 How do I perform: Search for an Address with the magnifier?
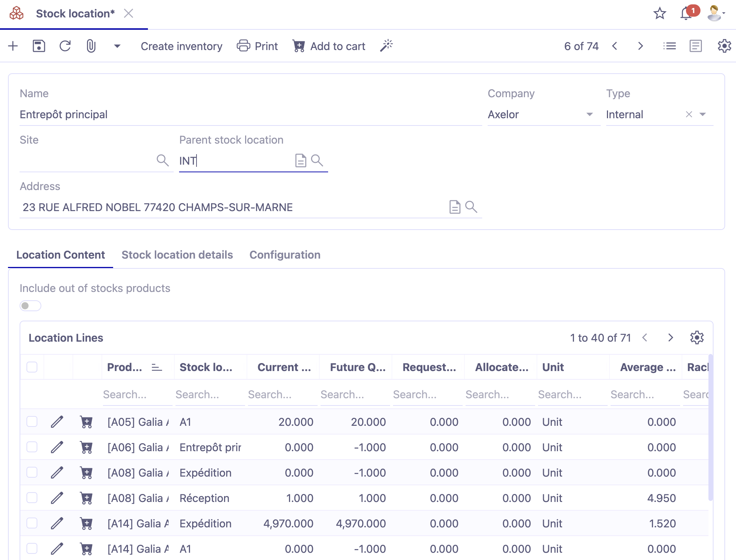pos(471,207)
